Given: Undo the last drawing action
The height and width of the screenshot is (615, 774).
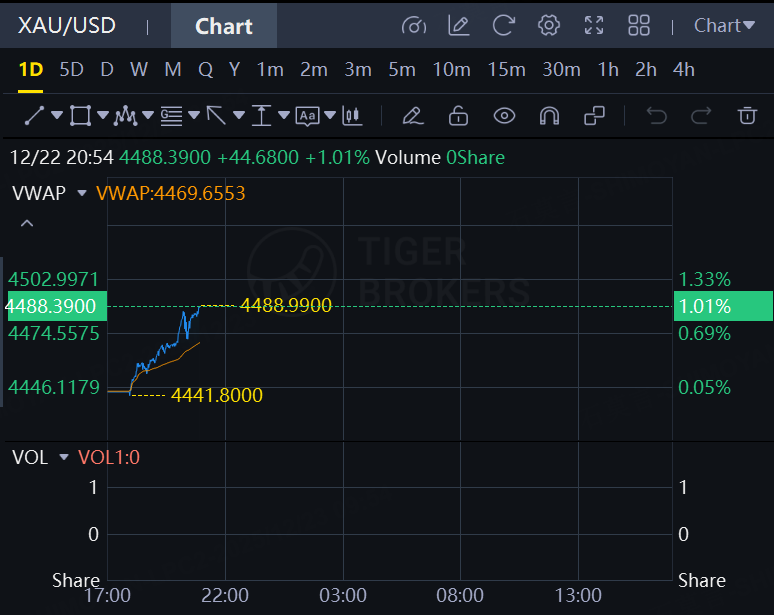Looking at the screenshot, I should [657, 116].
